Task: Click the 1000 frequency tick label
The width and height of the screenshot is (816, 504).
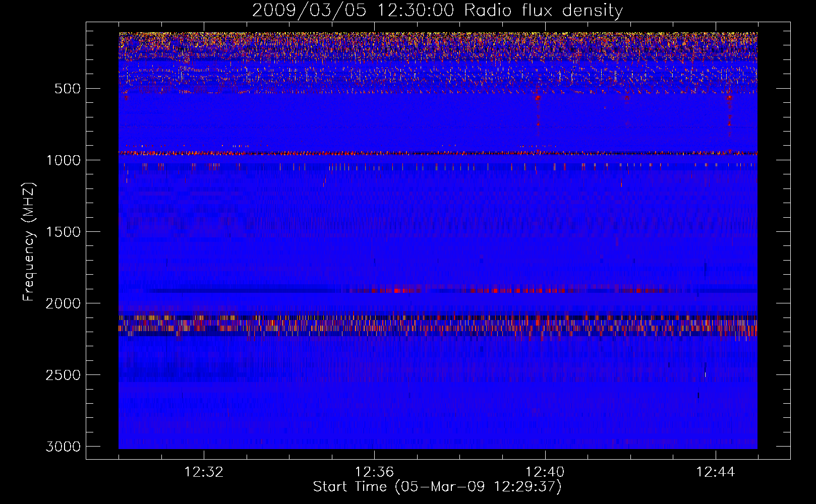Action: tap(64, 160)
